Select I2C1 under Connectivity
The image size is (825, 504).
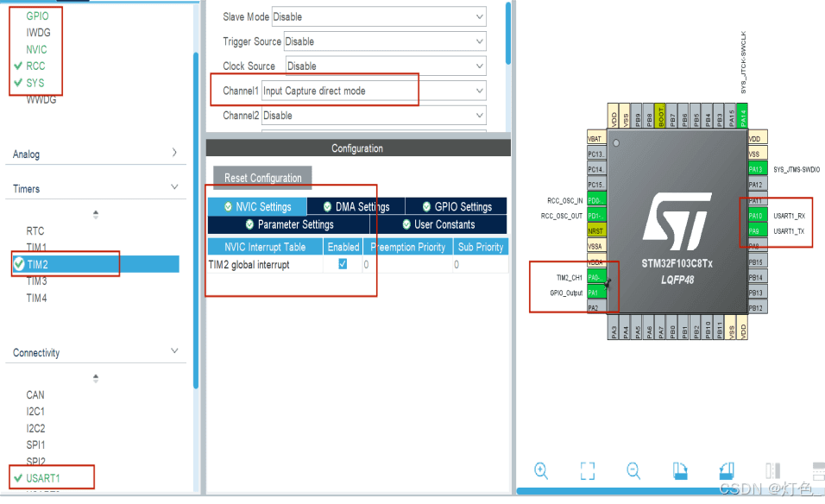(x=35, y=412)
